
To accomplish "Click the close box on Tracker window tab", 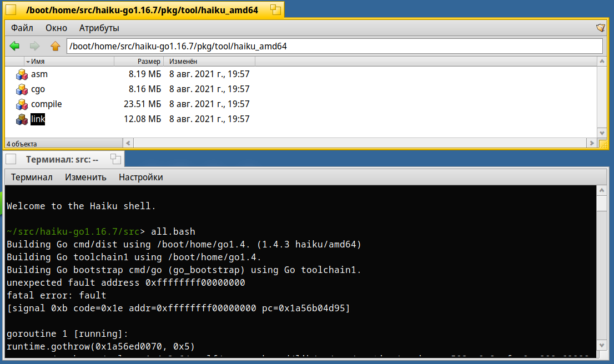I will pos(11,10).
